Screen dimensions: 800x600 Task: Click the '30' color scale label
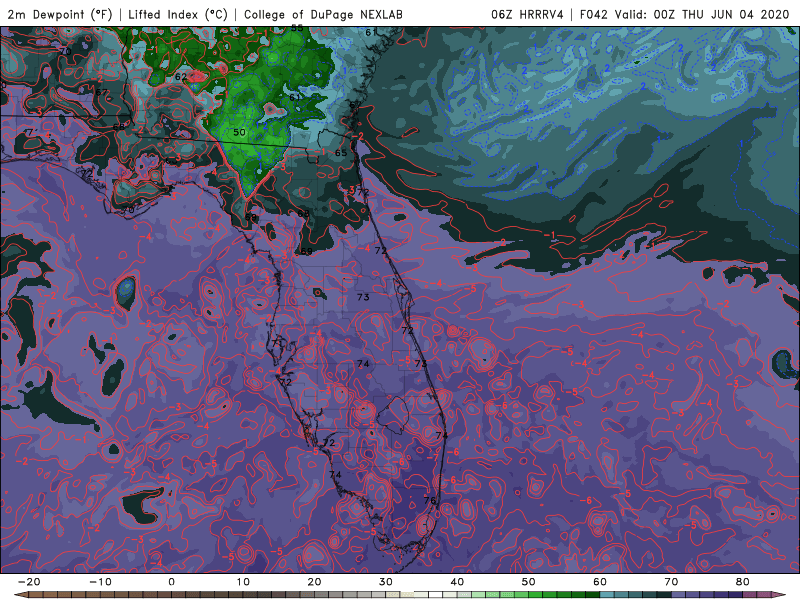click(x=386, y=582)
